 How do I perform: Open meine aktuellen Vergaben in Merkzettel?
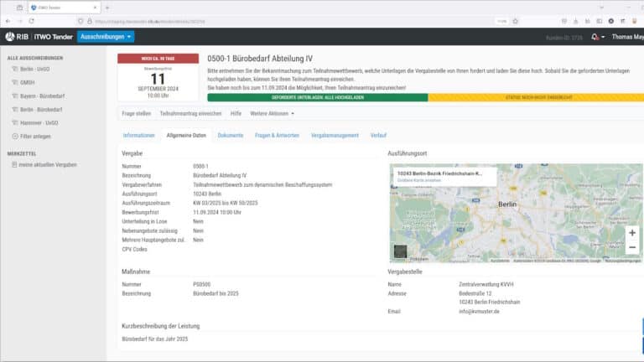pyautogui.click(x=48, y=164)
